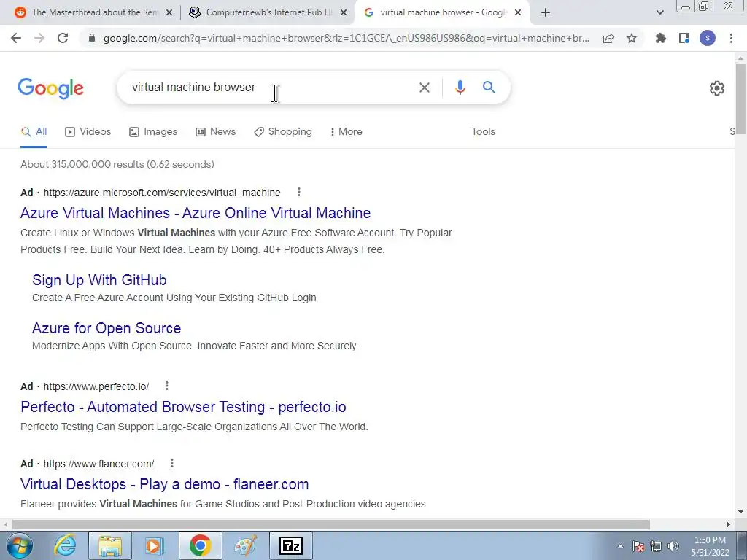The image size is (747, 560).
Task: Click the Google logo
Action: [51, 88]
